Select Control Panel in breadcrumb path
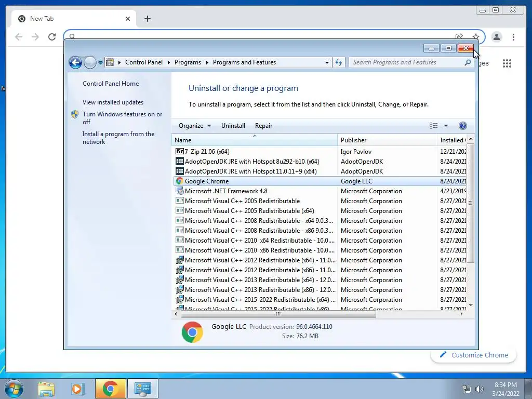 [x=144, y=62]
